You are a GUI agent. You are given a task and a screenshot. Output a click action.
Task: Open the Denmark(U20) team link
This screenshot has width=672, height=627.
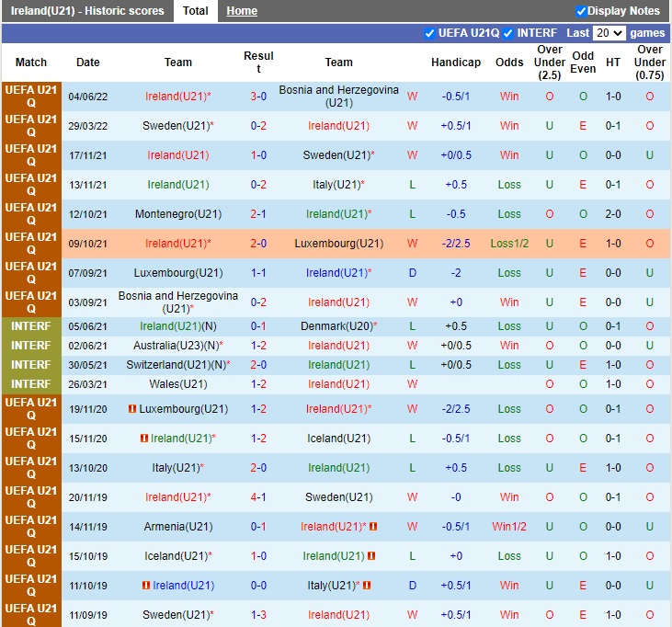(x=336, y=326)
